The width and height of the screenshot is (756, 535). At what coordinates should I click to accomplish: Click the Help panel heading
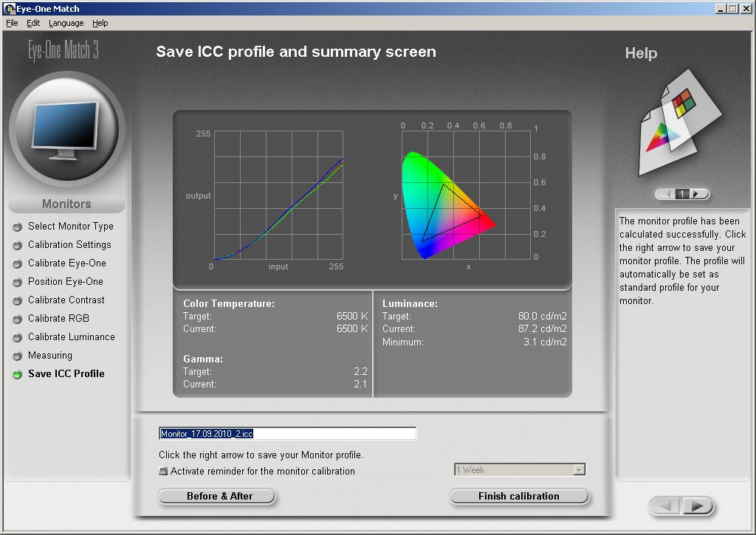[x=641, y=53]
